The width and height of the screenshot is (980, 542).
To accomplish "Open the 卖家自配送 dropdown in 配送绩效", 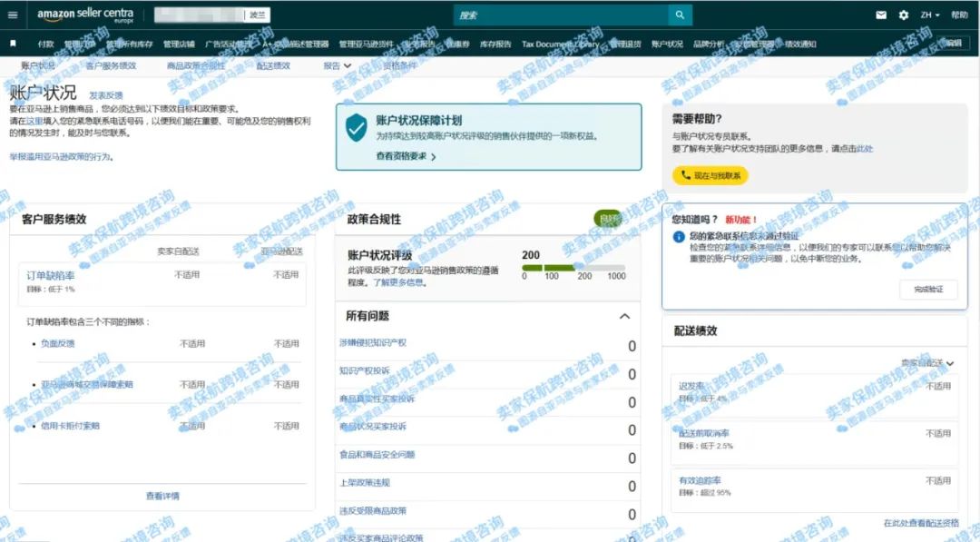I will coord(926,363).
